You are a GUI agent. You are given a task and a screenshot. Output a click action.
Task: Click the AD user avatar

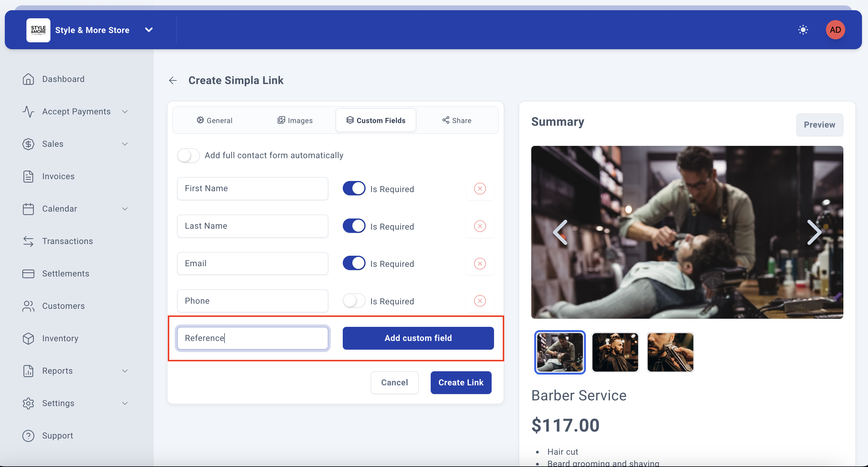click(835, 30)
